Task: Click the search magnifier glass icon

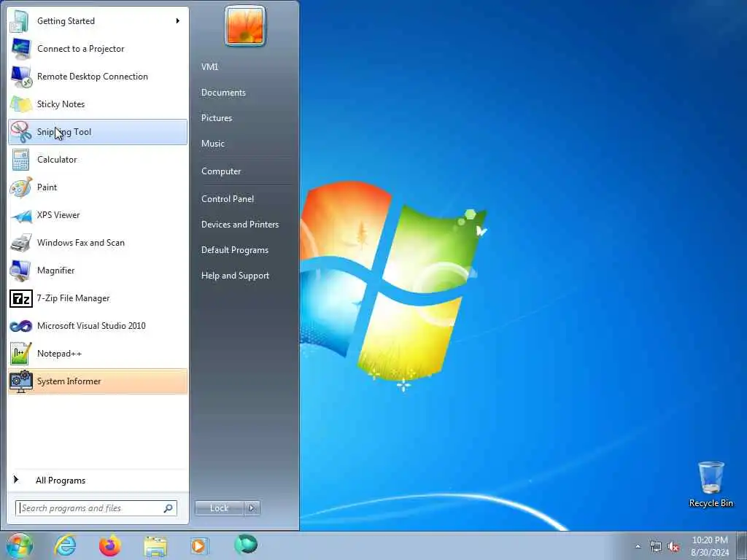Action: tap(169, 508)
